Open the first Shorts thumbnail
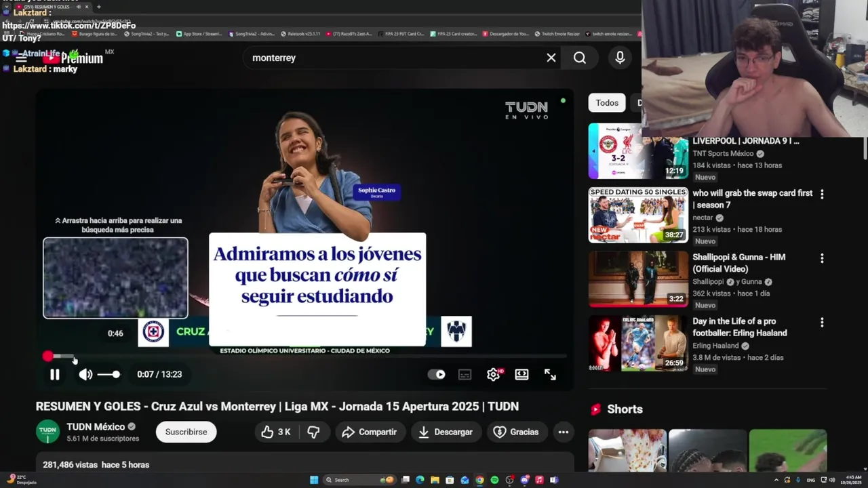 pos(627,450)
